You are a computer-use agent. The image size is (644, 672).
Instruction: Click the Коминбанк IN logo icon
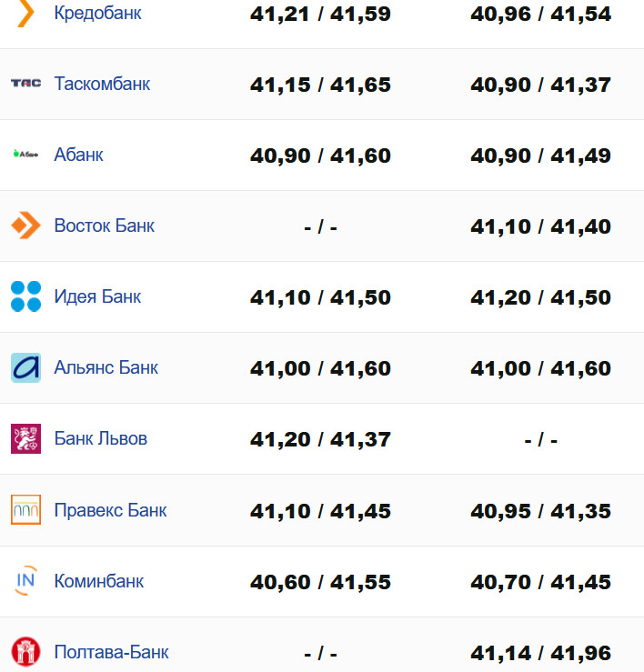tap(25, 581)
